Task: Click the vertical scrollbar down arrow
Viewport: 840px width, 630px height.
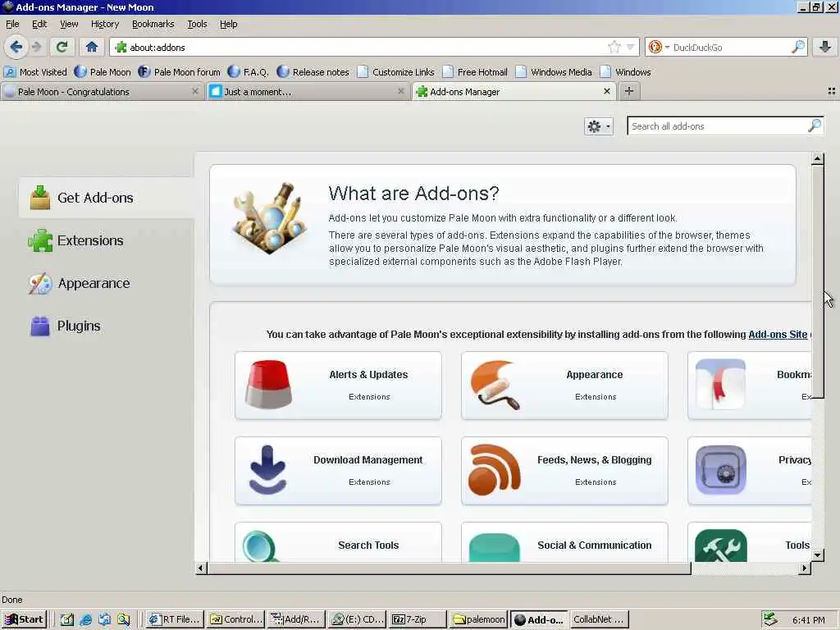Action: 818,555
